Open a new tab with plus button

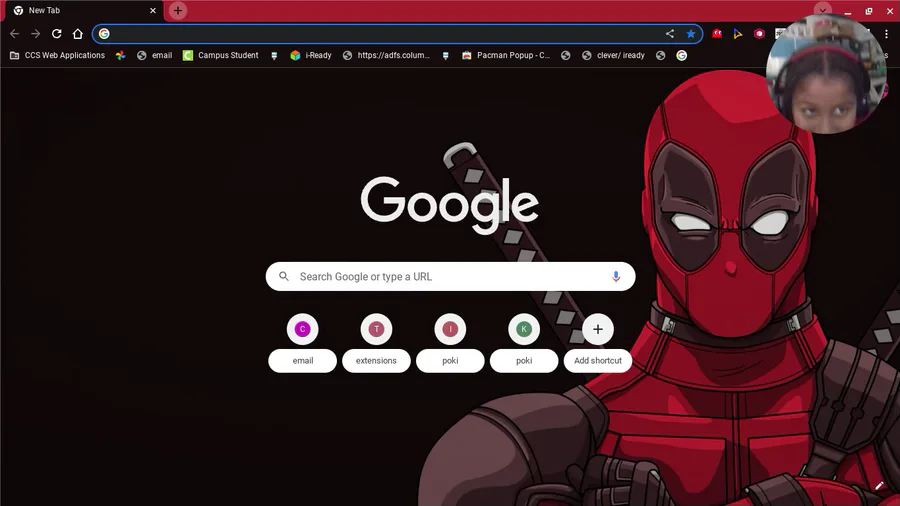click(178, 10)
